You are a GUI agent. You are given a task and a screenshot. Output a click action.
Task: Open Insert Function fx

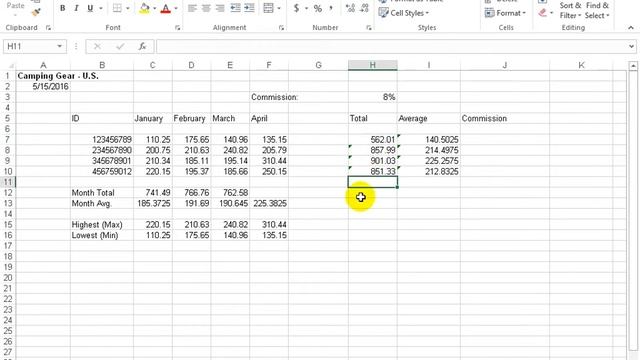[142, 47]
